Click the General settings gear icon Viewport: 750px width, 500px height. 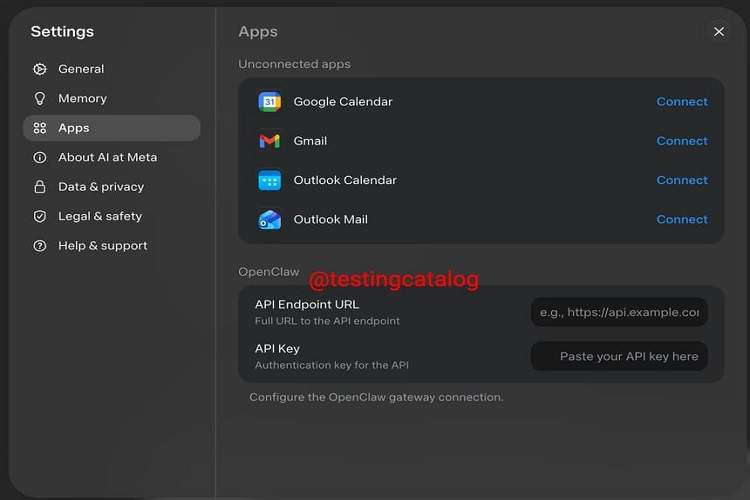40,69
